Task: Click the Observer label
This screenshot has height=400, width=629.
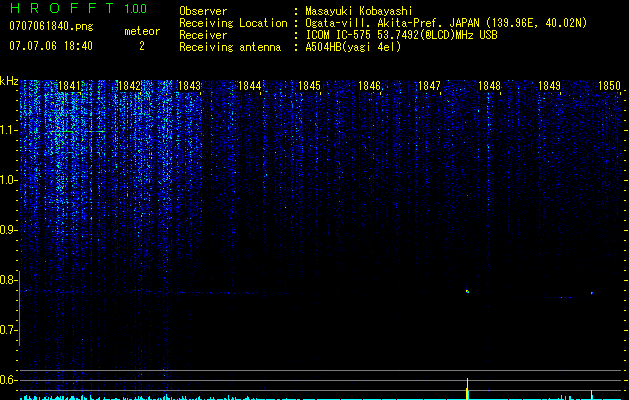Action: (203, 11)
